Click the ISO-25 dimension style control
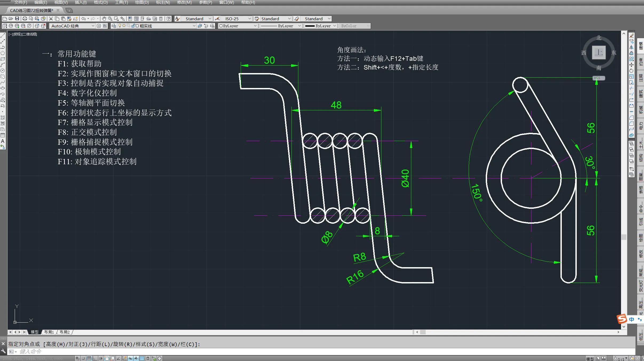This screenshot has width=644, height=361. coord(235,19)
